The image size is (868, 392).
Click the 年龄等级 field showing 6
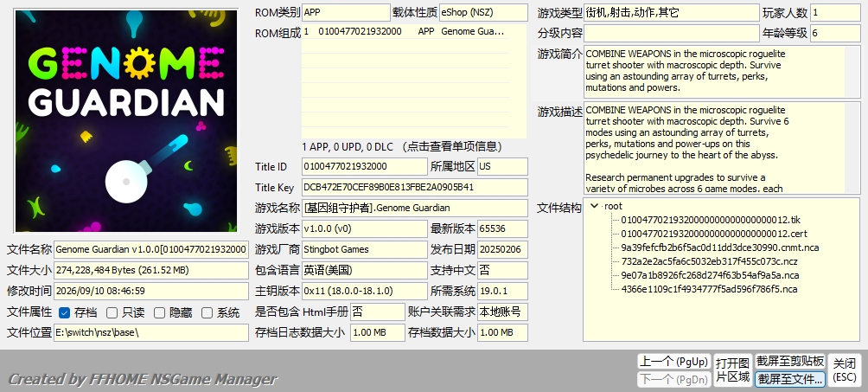point(835,33)
